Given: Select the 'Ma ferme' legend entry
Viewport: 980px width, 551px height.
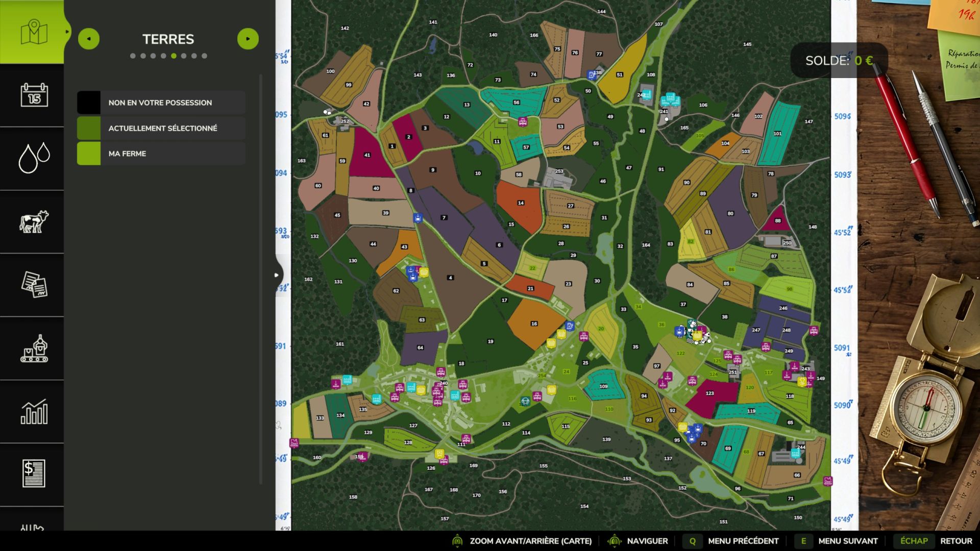Looking at the screenshot, I should [161, 154].
